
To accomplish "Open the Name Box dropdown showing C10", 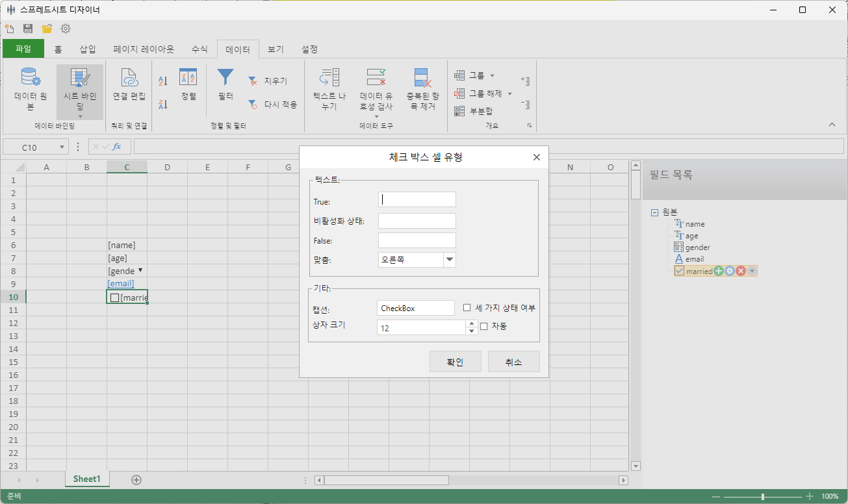I will click(x=63, y=147).
